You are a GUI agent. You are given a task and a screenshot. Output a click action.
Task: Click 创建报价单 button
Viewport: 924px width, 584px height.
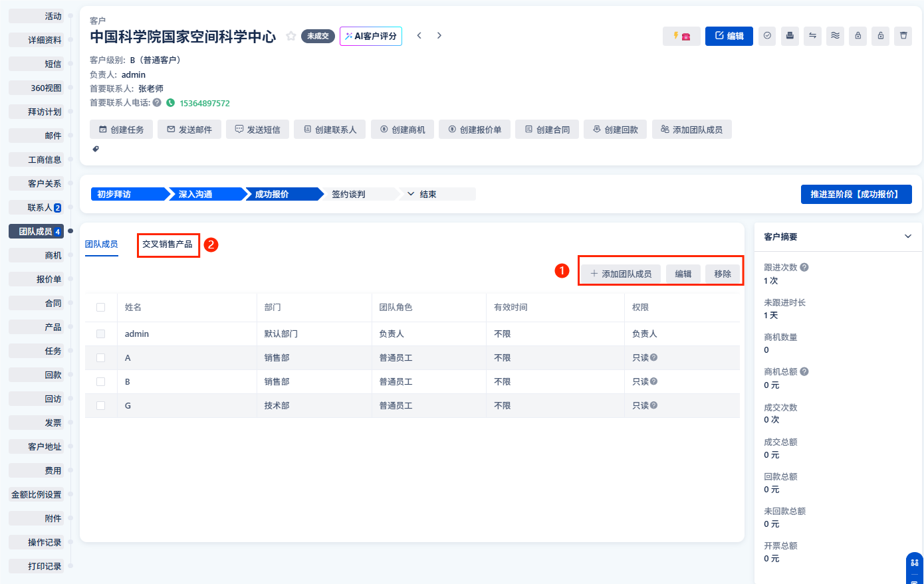(475, 130)
